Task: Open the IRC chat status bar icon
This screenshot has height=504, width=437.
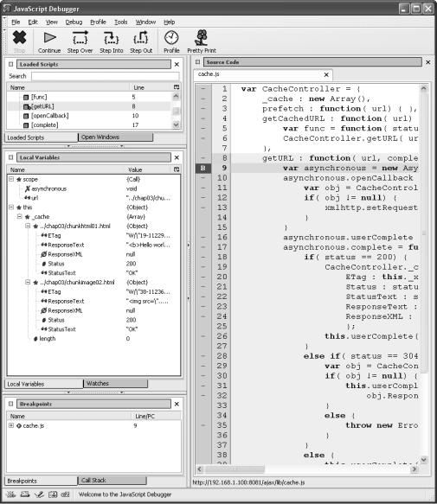Action: [x=65, y=494]
